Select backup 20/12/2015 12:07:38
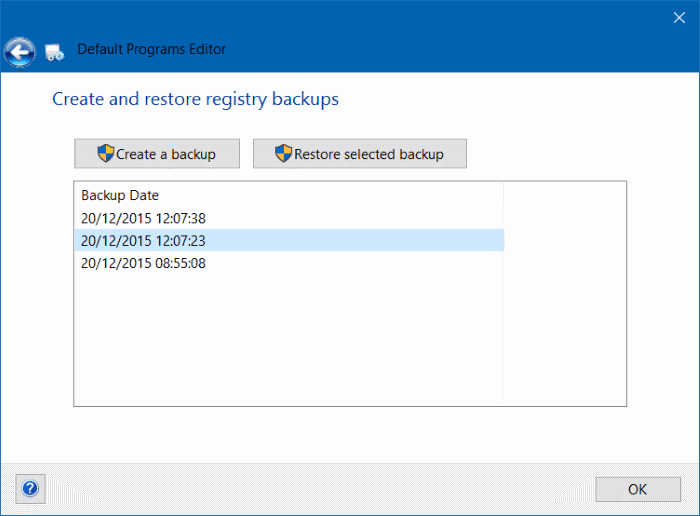This screenshot has width=700, height=516. 289,218
